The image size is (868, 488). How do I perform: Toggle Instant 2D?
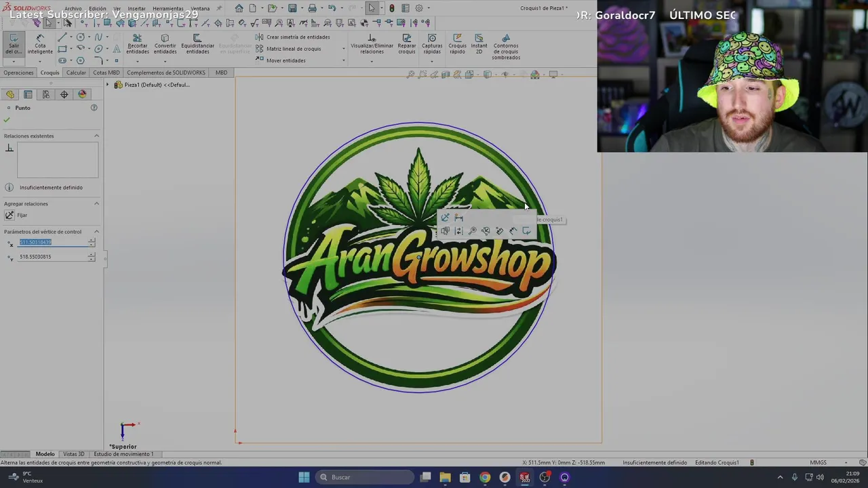click(x=479, y=44)
